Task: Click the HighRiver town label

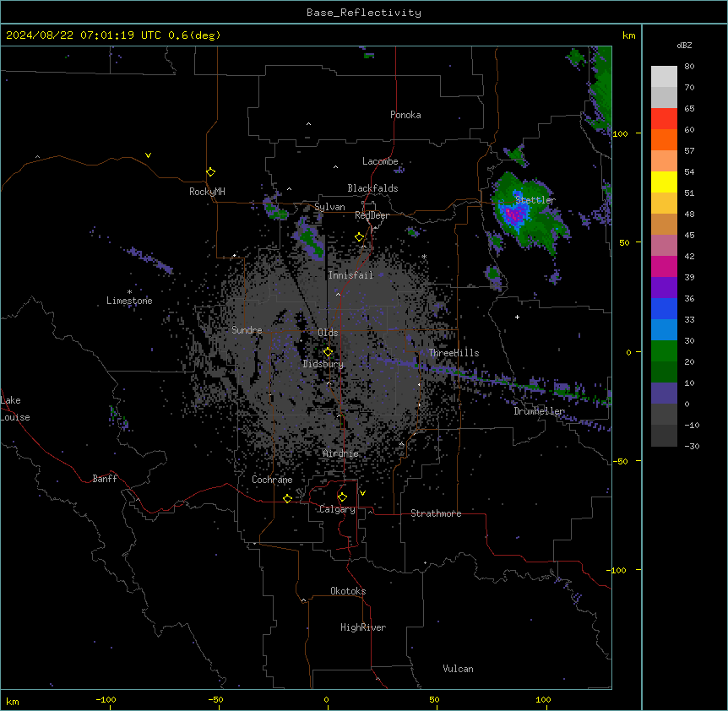Action: (x=363, y=627)
